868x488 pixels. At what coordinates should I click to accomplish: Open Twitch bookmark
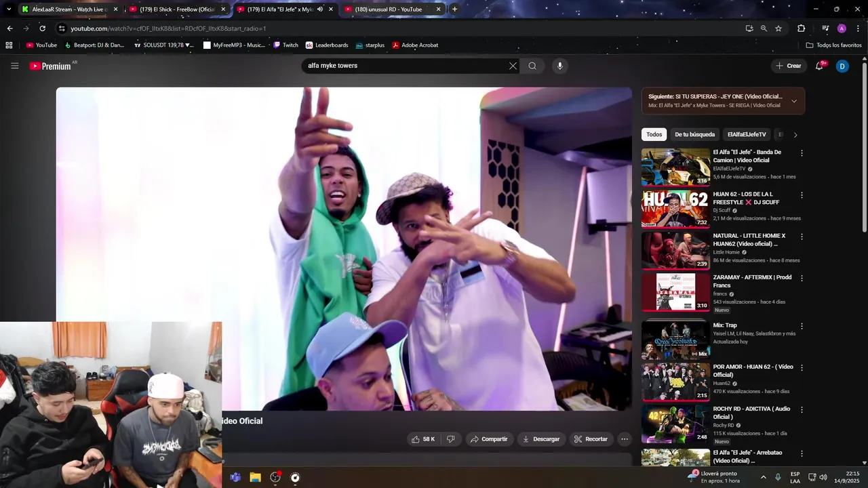[x=285, y=45]
